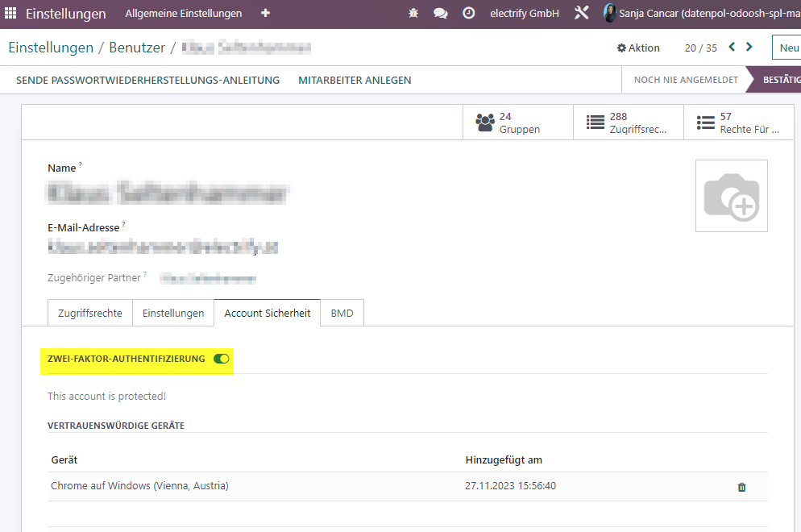Click the debug bug icon

click(413, 13)
